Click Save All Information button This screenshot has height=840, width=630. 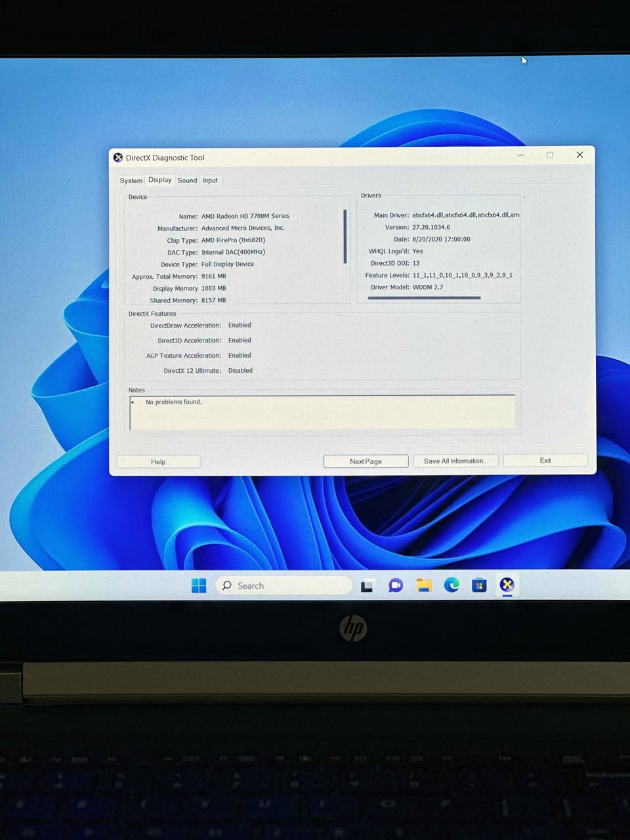pyautogui.click(x=455, y=461)
